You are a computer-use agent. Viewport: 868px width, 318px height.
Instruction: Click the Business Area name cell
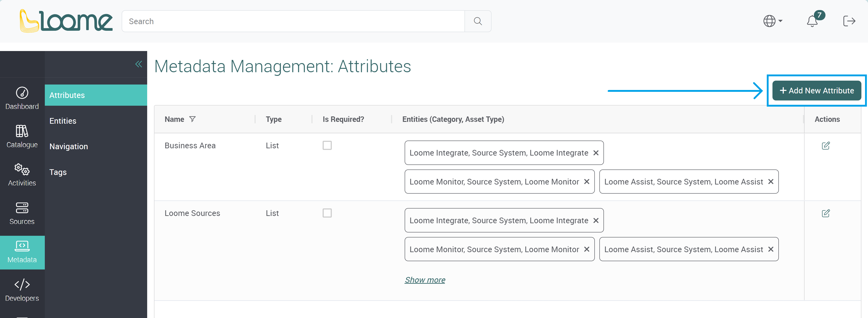click(190, 146)
